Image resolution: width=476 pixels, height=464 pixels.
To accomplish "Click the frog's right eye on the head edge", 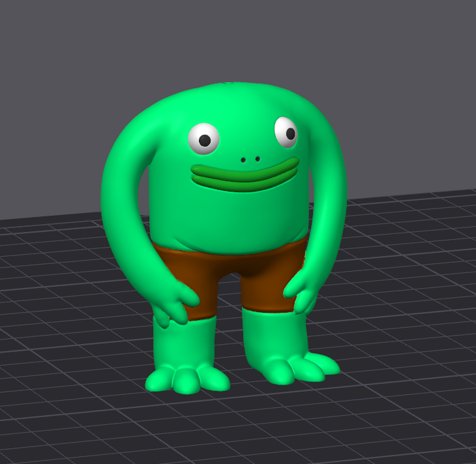I will point(286,132).
